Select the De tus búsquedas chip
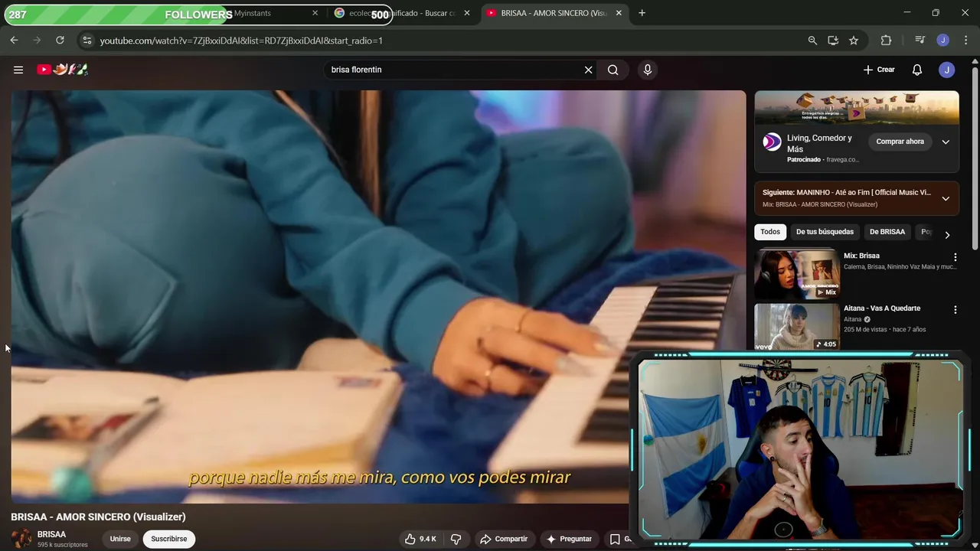 click(825, 232)
